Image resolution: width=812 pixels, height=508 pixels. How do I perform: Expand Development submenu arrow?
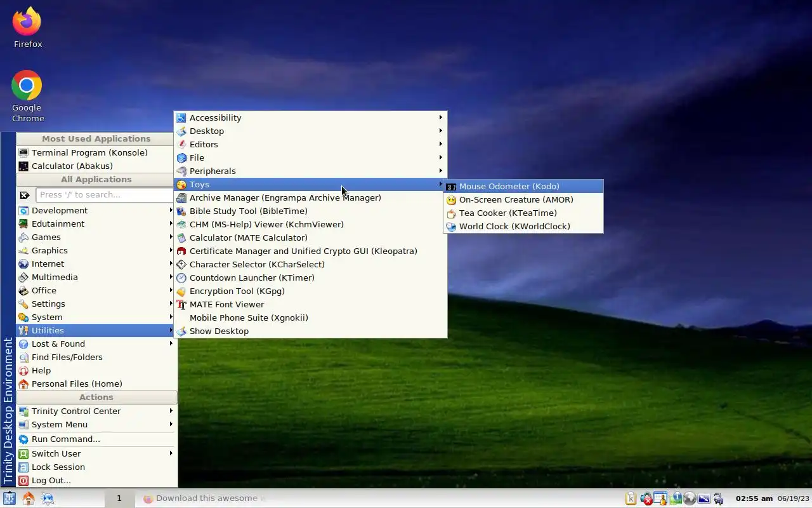click(x=171, y=210)
